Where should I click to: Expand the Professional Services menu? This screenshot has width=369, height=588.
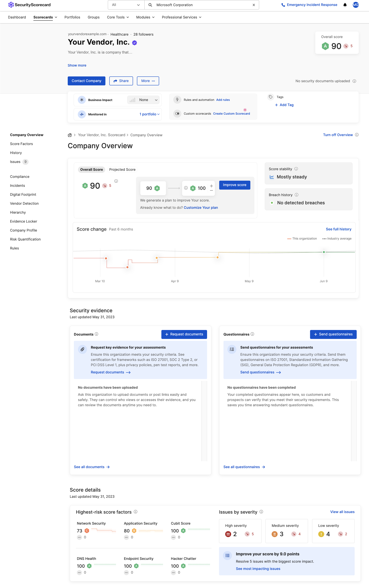182,17
